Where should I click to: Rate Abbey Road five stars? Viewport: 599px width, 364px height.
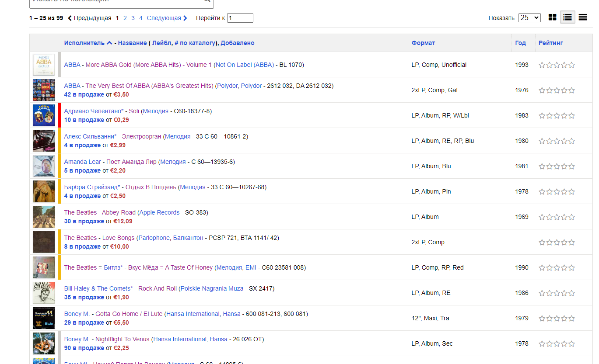click(x=571, y=217)
